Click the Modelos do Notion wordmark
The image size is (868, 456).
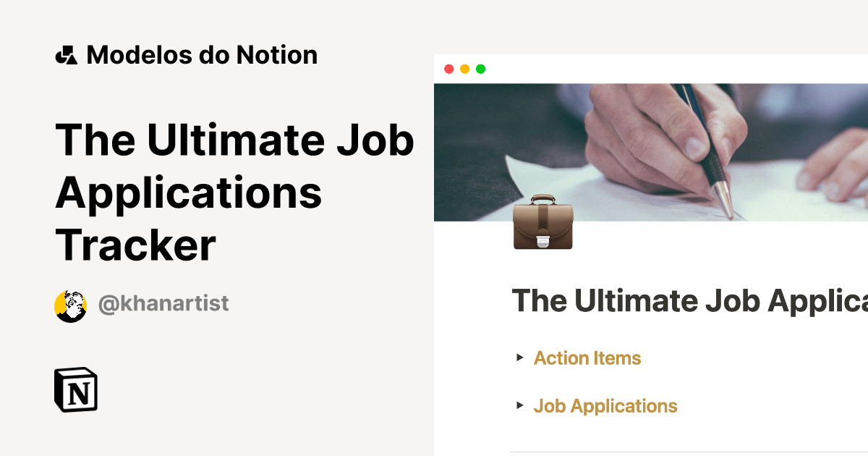click(201, 54)
